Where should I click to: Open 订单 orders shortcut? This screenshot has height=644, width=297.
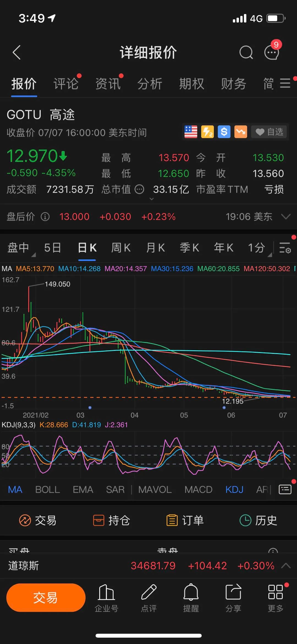[x=185, y=520]
